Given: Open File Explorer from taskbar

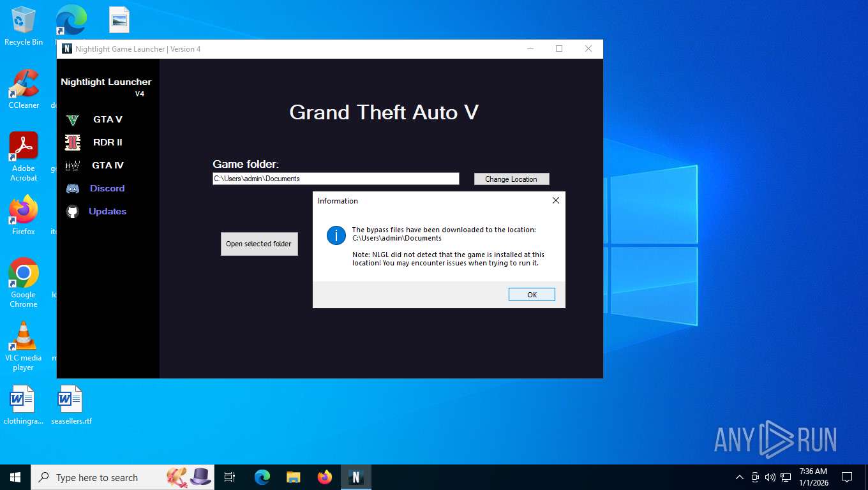Looking at the screenshot, I should pos(293,477).
